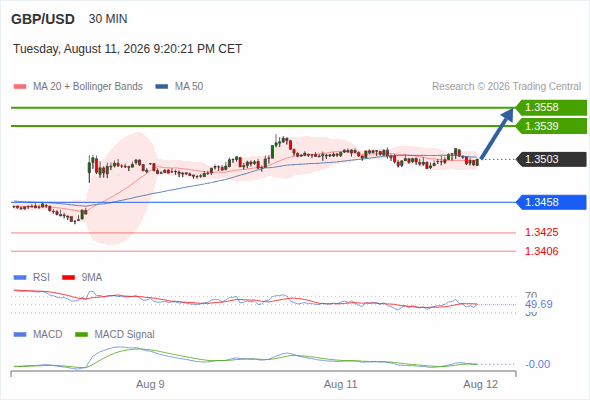Click the 1.3558 resistance price label
590x400 pixels.
(551, 108)
